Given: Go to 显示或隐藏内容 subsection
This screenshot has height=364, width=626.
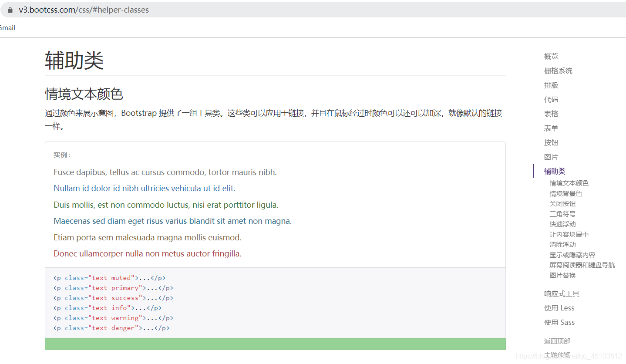Looking at the screenshot, I should (x=572, y=255).
